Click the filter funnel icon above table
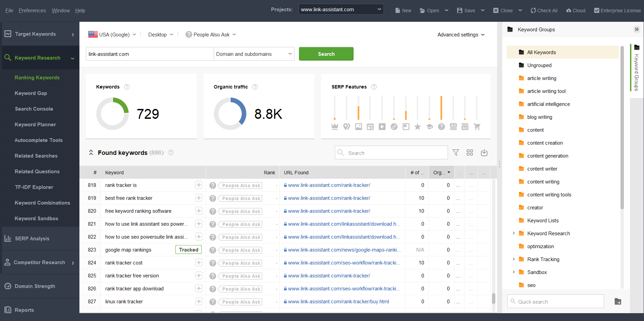Screen dimensions: 644x321 click(x=456, y=153)
